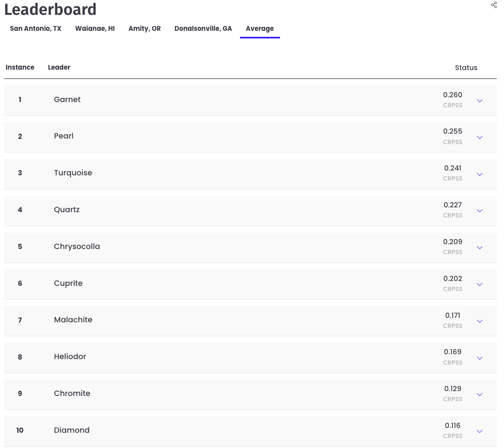Click the Cuprite leader name
Screen dimensions: 504x448
point(68,283)
